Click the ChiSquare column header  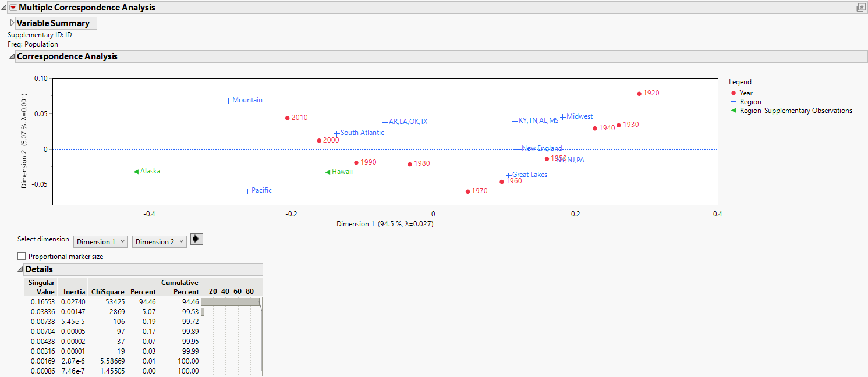pyautogui.click(x=110, y=291)
